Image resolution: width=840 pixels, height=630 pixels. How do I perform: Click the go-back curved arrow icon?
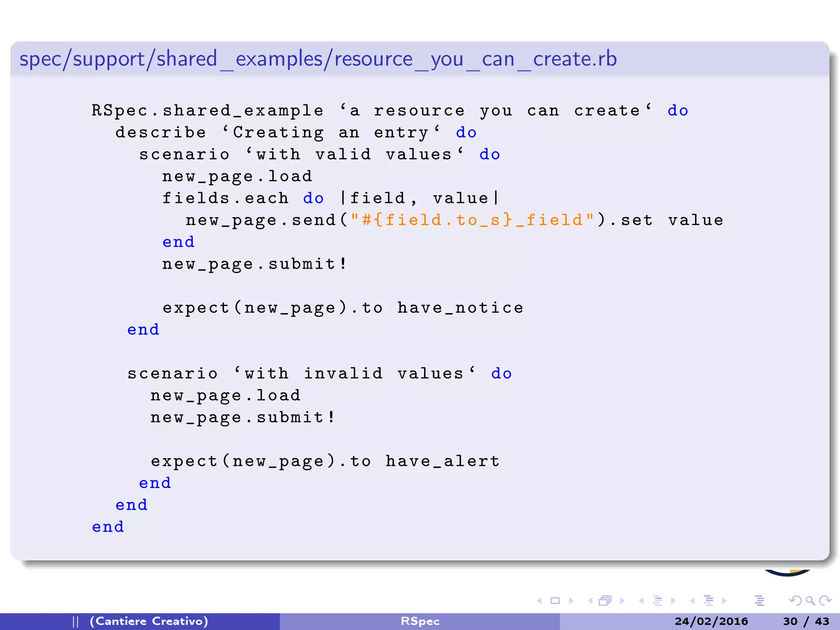[x=795, y=600]
